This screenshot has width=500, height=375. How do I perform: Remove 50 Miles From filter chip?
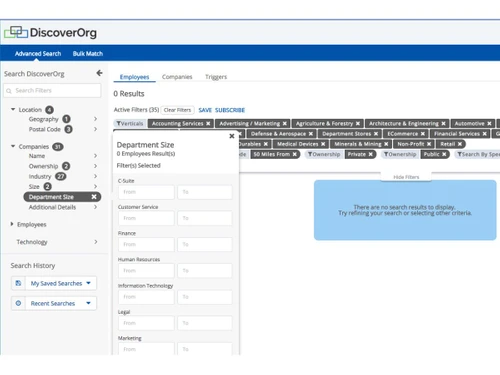[295, 154]
